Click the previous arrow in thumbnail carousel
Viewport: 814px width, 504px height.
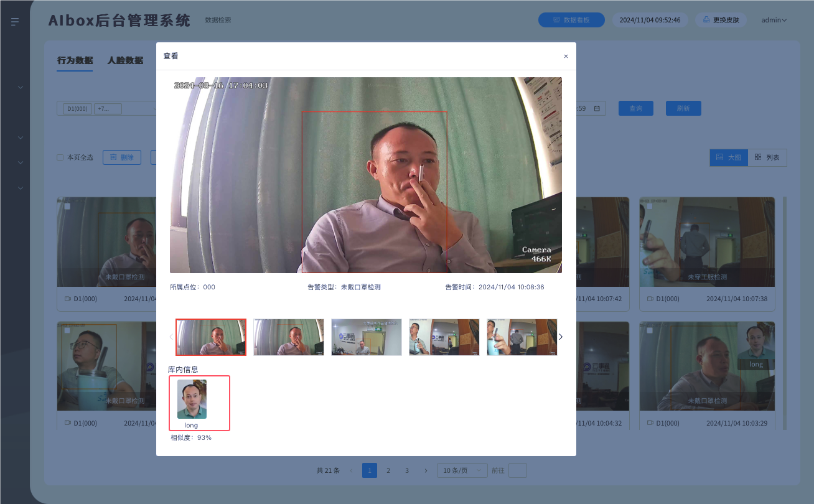pyautogui.click(x=171, y=337)
